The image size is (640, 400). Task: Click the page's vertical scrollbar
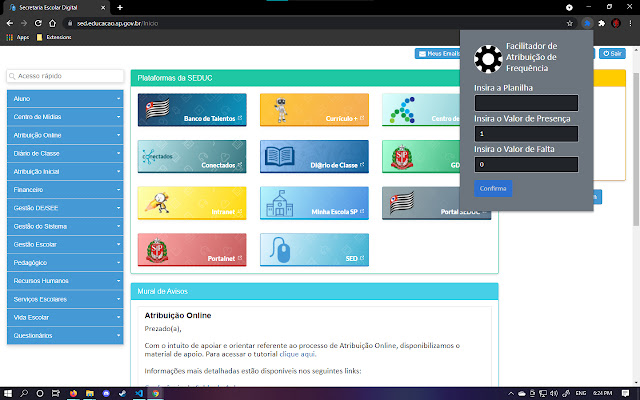pos(636,149)
